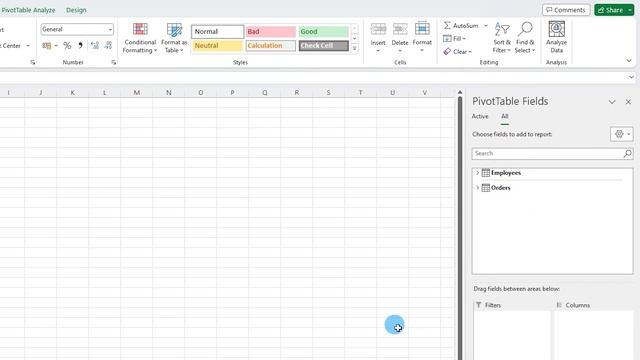640x360 pixels.
Task: Switch to Active fields tab
Action: pyautogui.click(x=480, y=116)
